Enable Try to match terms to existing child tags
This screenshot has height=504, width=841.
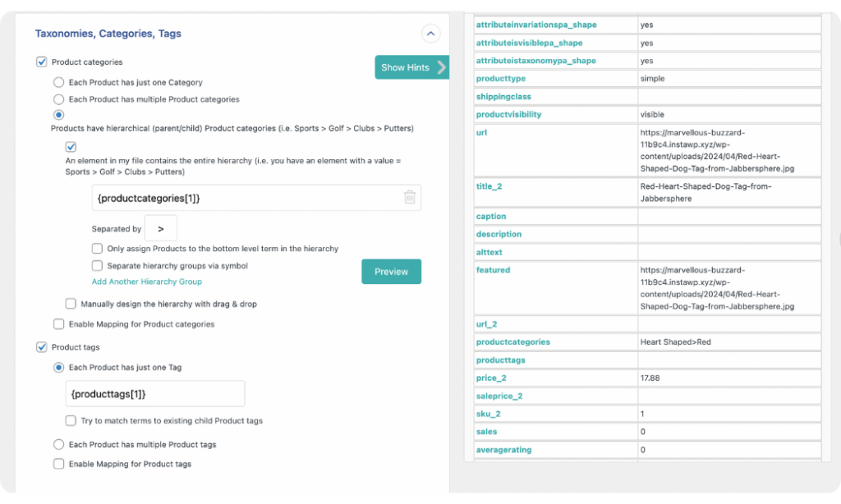click(x=71, y=420)
